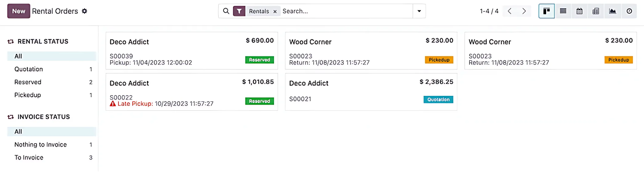This screenshot has height=176, width=644.
Task: Go to the previous page of records
Action: (509, 11)
